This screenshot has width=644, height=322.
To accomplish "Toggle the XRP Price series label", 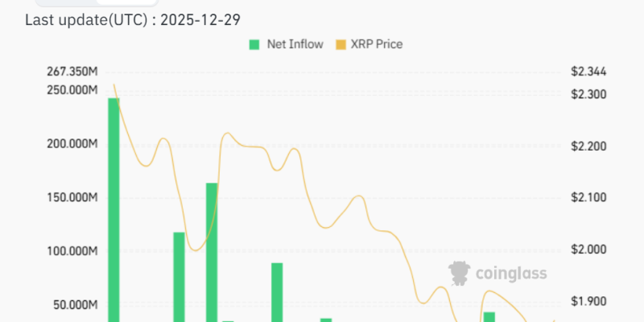I will 374,44.
